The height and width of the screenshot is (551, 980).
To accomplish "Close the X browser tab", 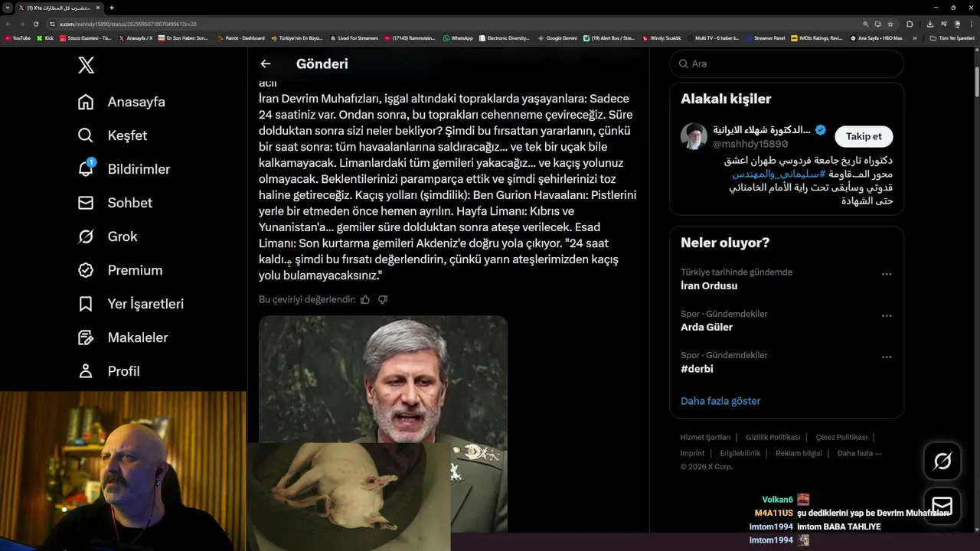I will (x=99, y=8).
